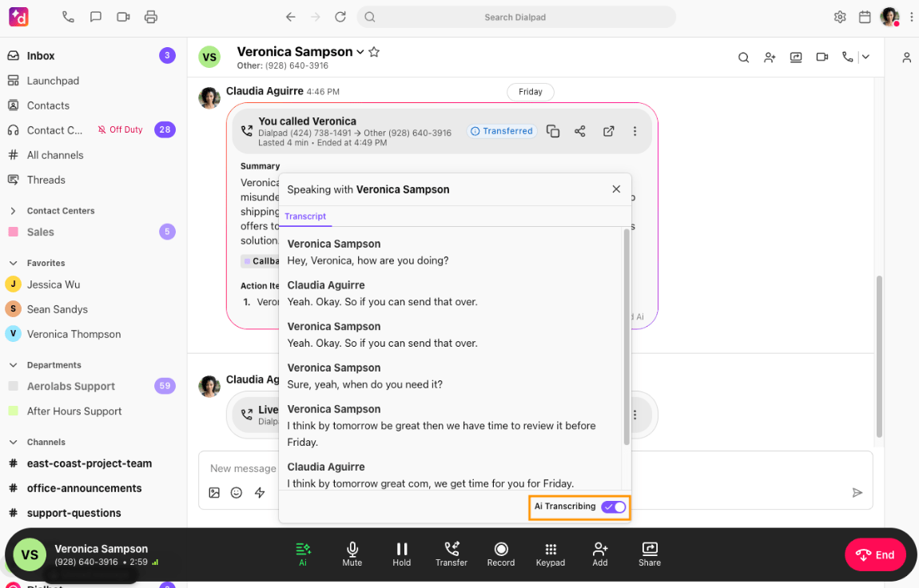Open emoji picker in message box

237,493
